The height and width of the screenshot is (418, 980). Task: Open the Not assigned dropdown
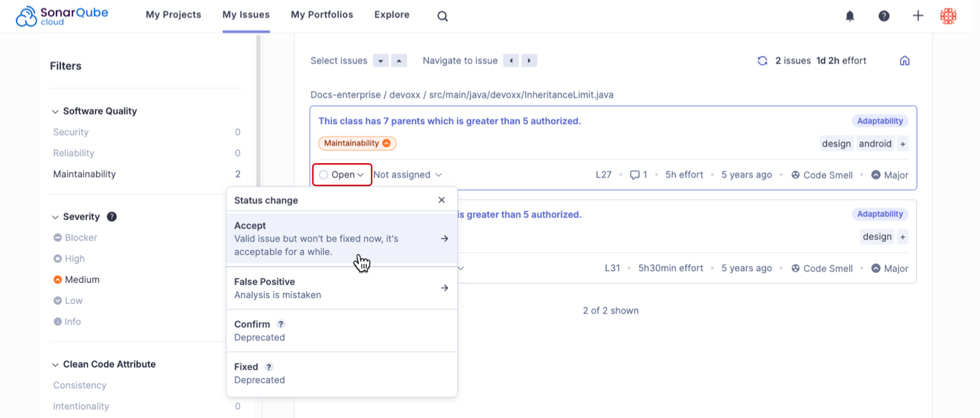(408, 174)
